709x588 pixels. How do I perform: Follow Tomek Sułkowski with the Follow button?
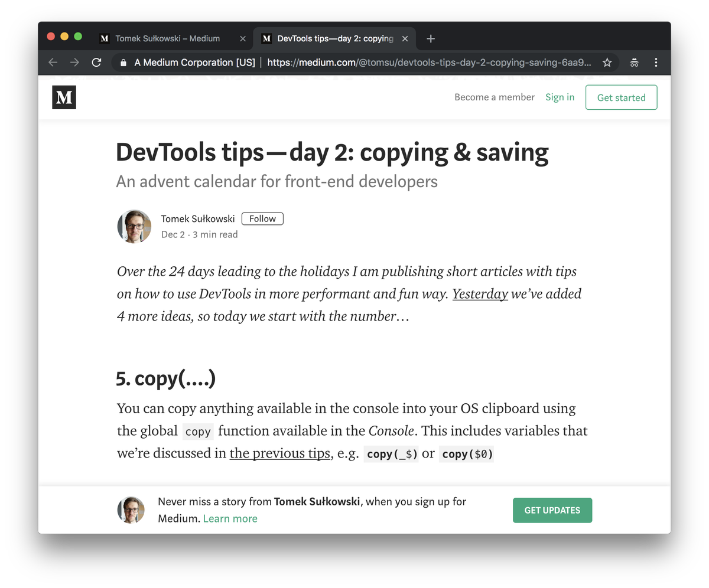262,218
